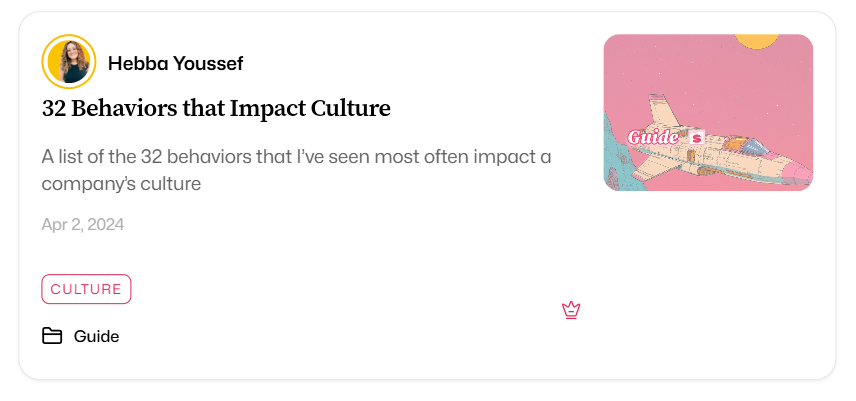This screenshot has height=401, width=856.
Task: Select the CULTURE tag
Action: 86,289
